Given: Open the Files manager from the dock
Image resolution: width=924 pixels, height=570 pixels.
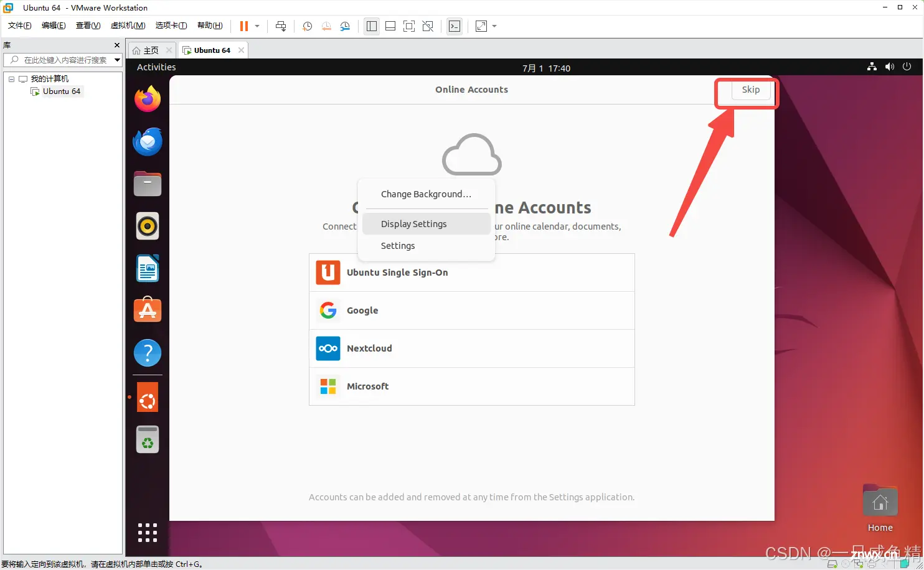Looking at the screenshot, I should pyautogui.click(x=148, y=184).
